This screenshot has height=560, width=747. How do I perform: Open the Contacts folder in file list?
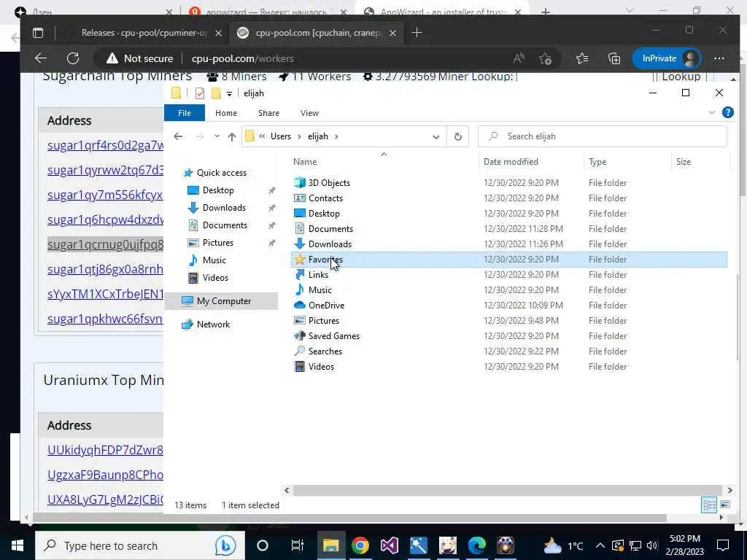(325, 198)
